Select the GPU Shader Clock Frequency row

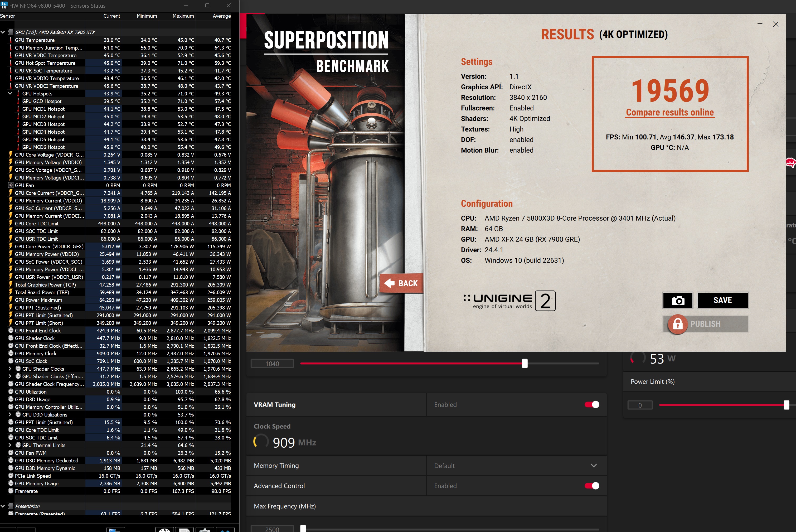(115, 384)
